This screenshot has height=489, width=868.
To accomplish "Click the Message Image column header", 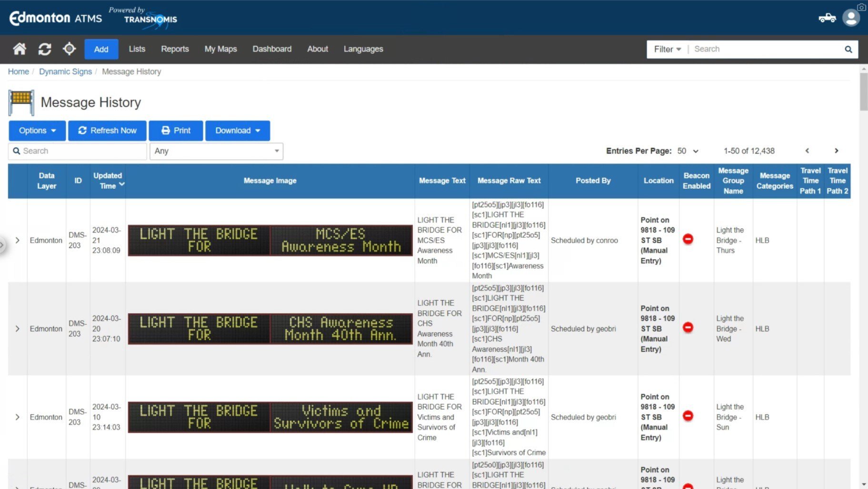I will click(x=270, y=181).
